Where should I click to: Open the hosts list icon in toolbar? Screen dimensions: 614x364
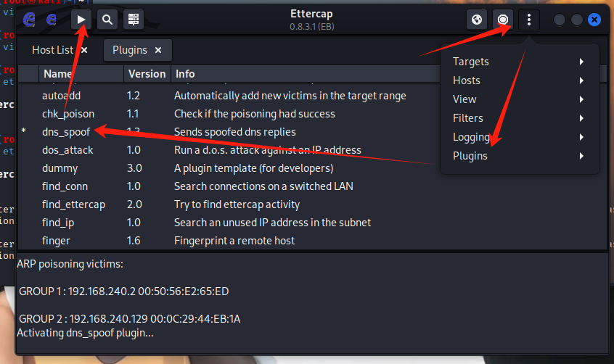pyautogui.click(x=132, y=20)
